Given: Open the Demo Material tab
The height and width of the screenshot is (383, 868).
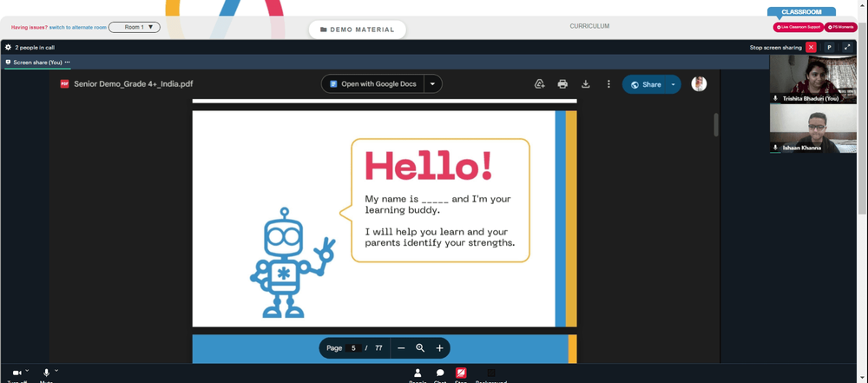Looking at the screenshot, I should [358, 30].
